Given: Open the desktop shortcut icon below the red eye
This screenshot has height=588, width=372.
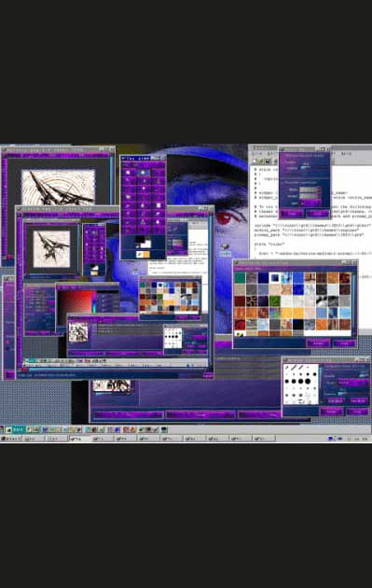Looking at the screenshot, I should 225,248.
